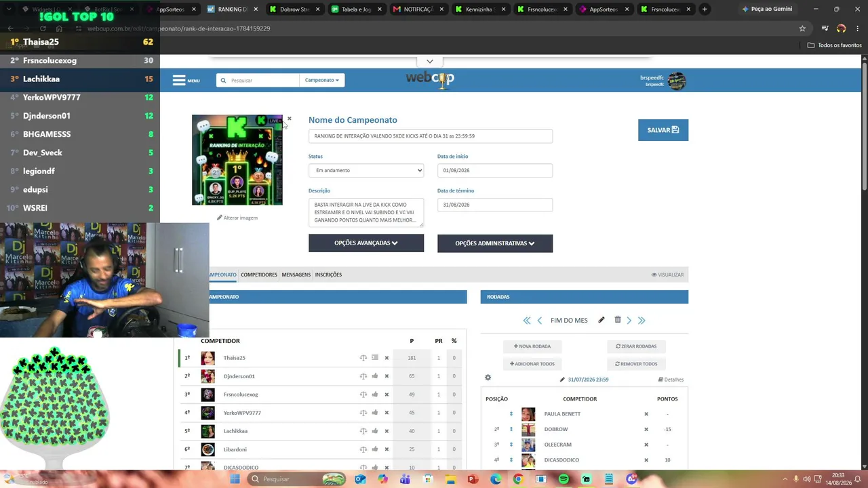
Task: Click the REMOVER TODOS button
Action: point(636,364)
